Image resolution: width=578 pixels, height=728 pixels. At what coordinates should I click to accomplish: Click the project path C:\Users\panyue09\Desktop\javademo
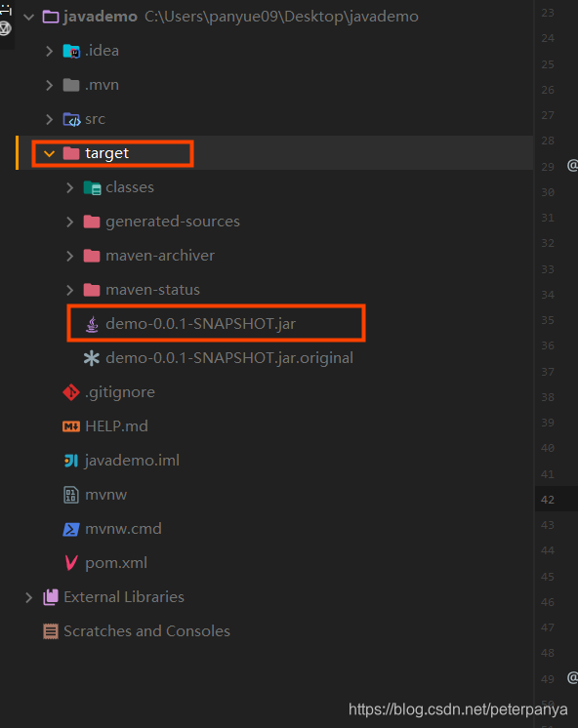point(281,17)
